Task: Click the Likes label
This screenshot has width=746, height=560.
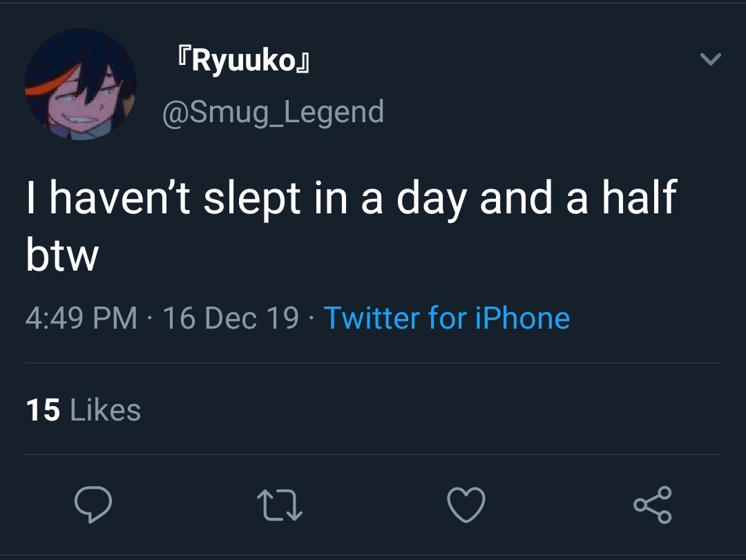Action: 105,409
